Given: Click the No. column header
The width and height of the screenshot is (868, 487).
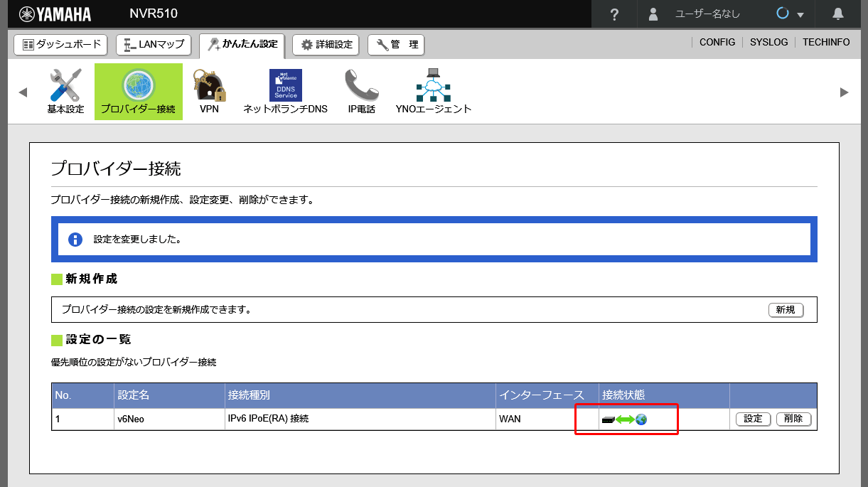Looking at the screenshot, I should [x=82, y=395].
